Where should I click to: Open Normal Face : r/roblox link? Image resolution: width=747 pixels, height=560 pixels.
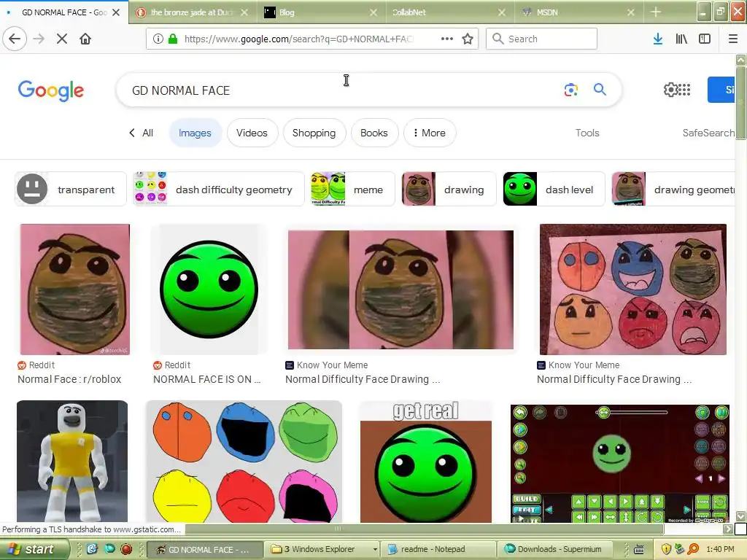[x=69, y=379]
